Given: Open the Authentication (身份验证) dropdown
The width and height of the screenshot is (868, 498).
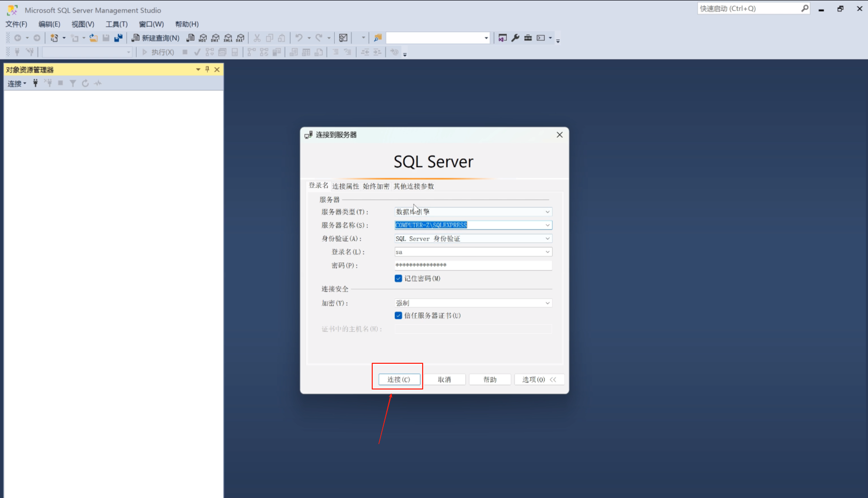Looking at the screenshot, I should 473,239.
